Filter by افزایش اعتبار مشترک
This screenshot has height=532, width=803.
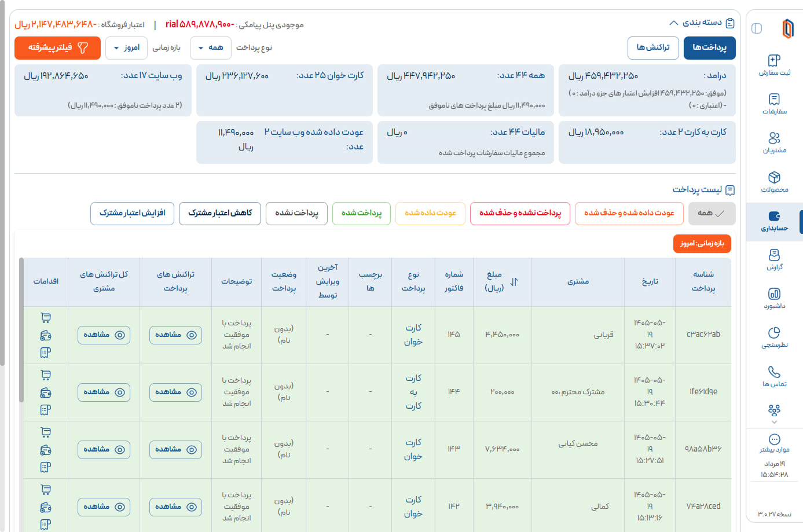click(132, 214)
